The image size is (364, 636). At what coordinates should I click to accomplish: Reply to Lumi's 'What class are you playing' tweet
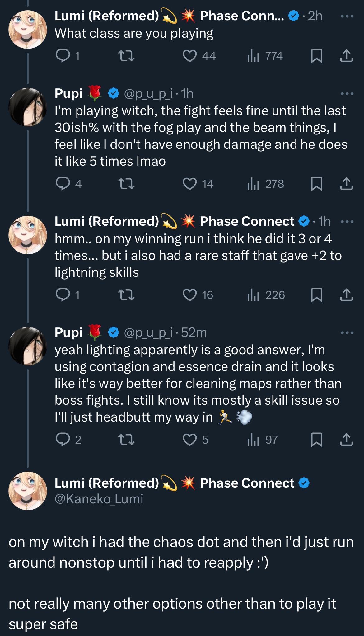click(63, 56)
